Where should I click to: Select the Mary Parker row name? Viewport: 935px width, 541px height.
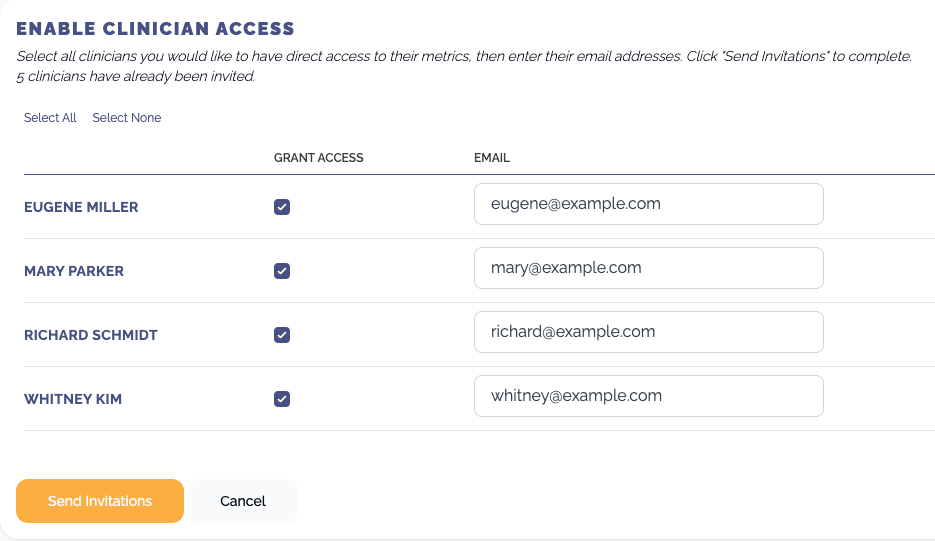click(x=74, y=271)
